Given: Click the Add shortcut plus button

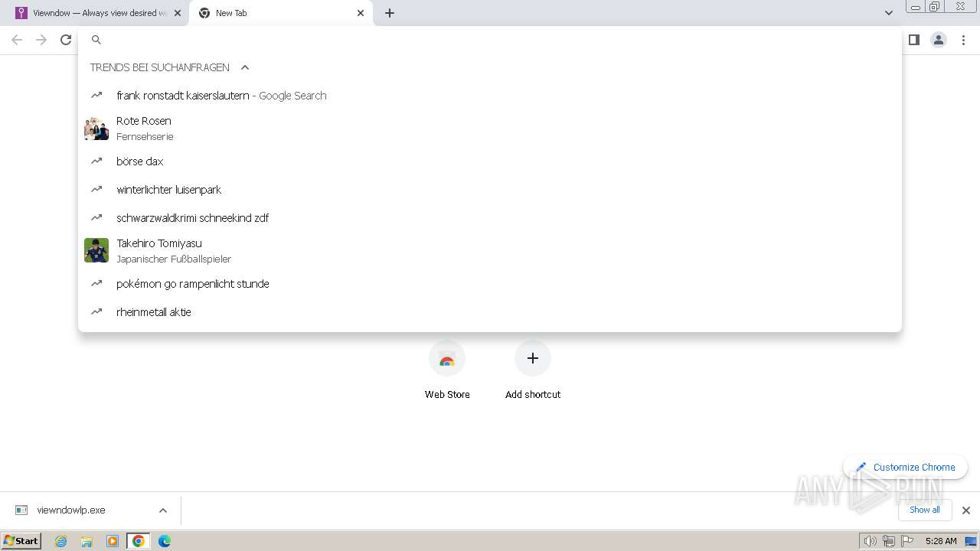Looking at the screenshot, I should 533,358.
